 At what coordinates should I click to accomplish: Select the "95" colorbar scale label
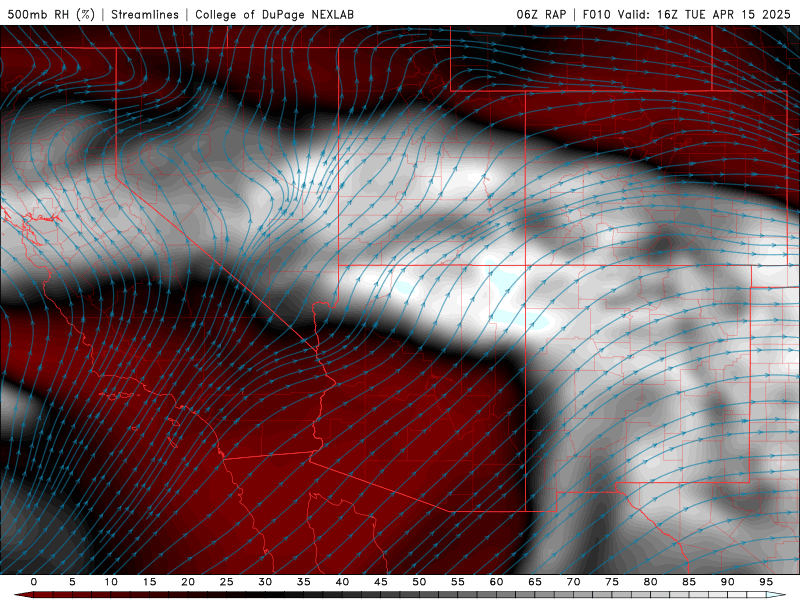(766, 582)
